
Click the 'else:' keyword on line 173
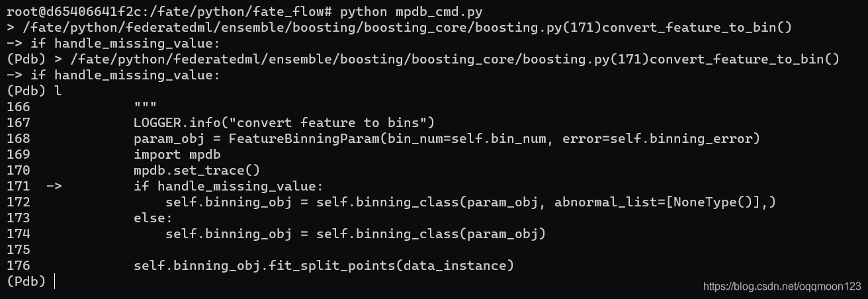[153, 218]
